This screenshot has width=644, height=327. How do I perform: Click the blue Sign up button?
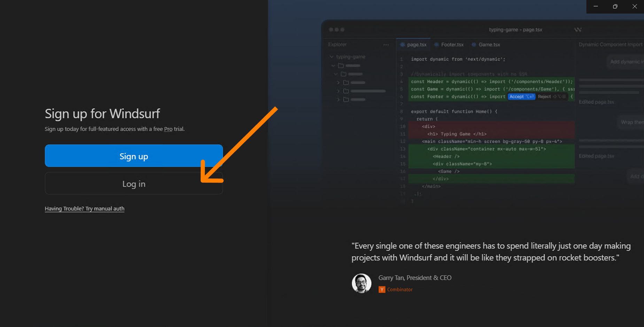[133, 156]
